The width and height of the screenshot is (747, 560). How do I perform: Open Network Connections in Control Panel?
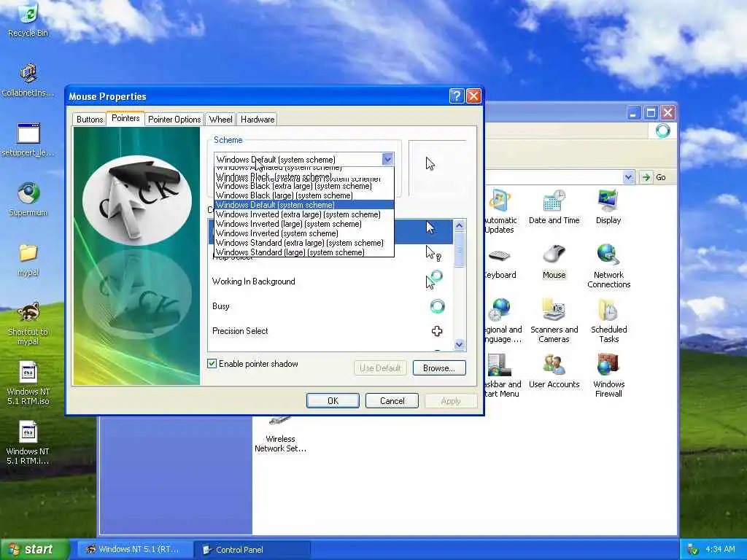608,265
